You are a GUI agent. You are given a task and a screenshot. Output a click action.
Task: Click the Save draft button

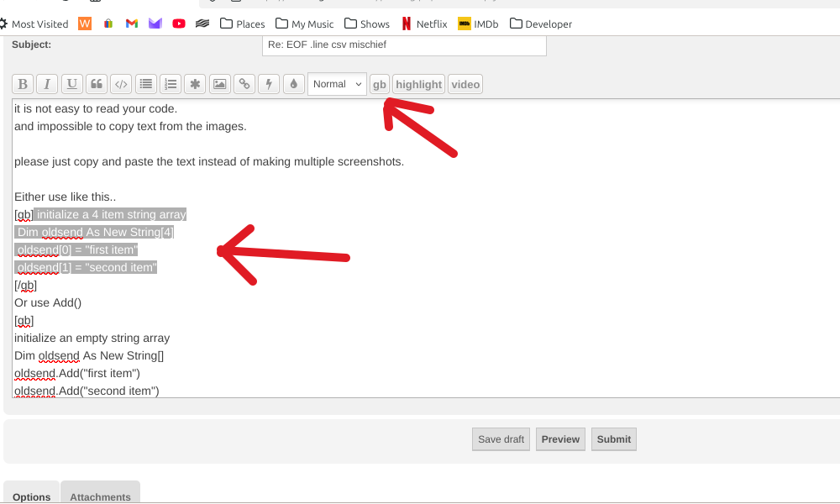click(501, 439)
